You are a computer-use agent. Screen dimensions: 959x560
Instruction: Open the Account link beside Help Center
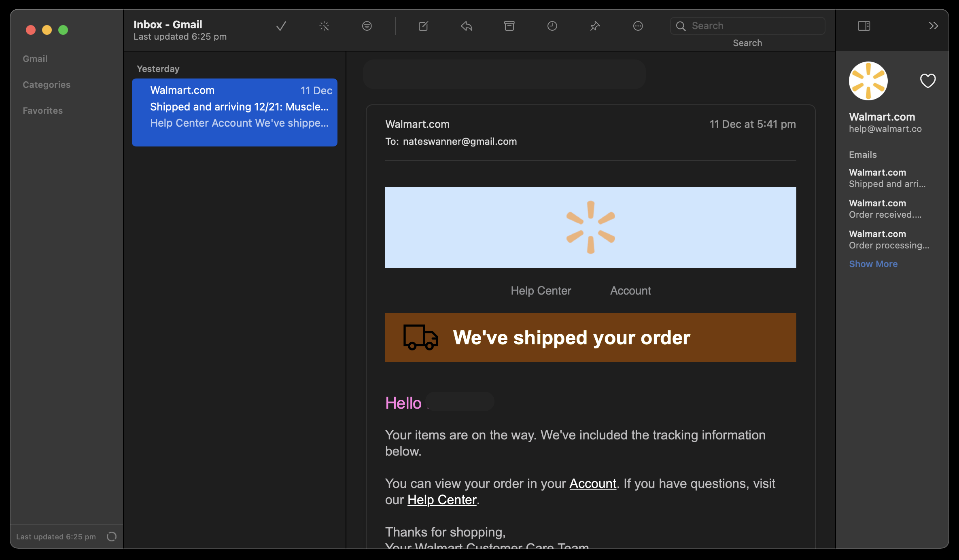pos(630,291)
